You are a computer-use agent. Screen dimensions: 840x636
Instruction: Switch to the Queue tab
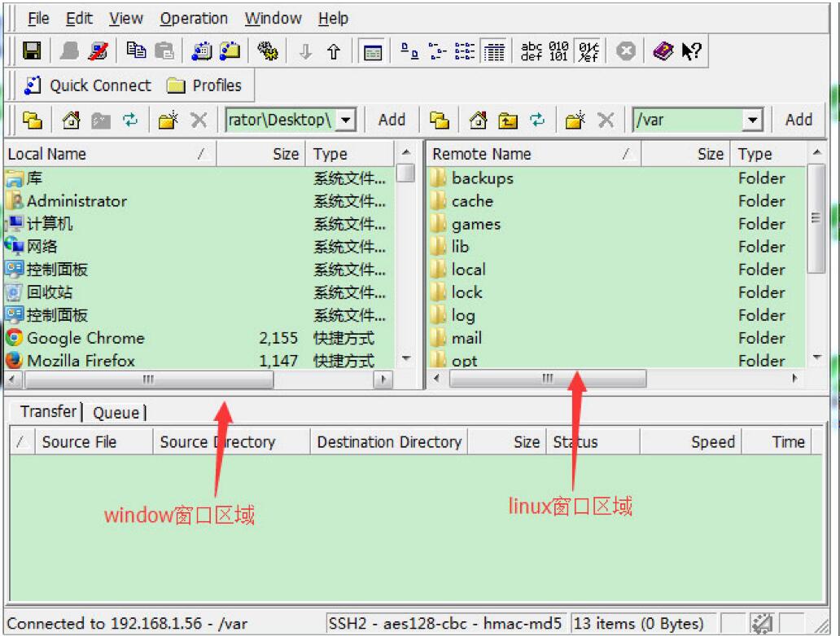pyautogui.click(x=117, y=413)
